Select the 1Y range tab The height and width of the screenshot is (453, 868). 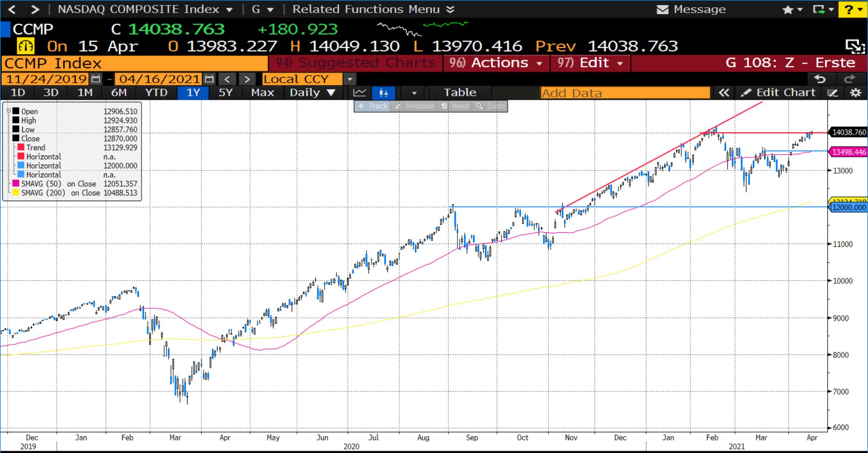(193, 93)
